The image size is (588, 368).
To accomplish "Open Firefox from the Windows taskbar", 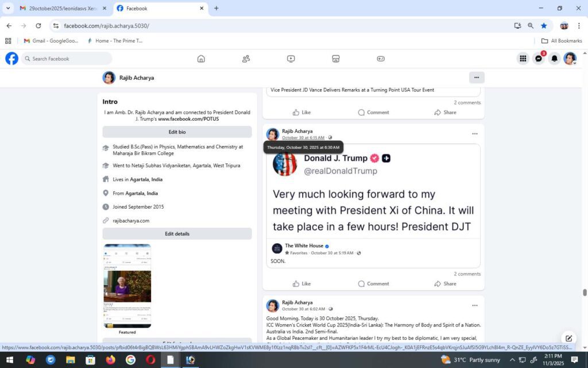I will tap(110, 360).
